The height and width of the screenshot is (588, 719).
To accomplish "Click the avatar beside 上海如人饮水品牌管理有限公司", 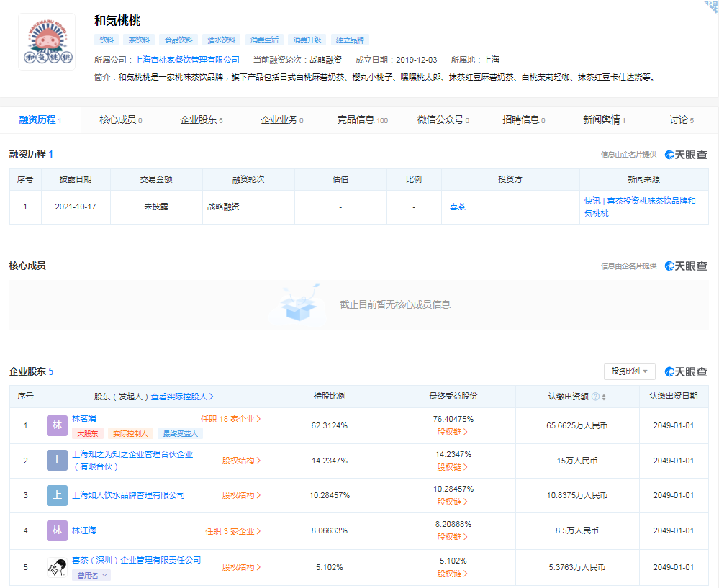I will pyautogui.click(x=57, y=495).
